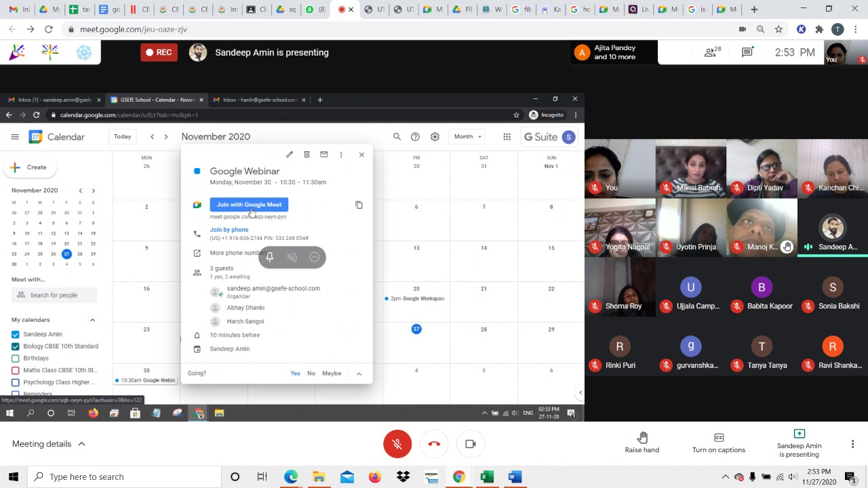Image resolution: width=868 pixels, height=488 pixels.
Task: Open Calendar settings gear
Action: point(435,137)
